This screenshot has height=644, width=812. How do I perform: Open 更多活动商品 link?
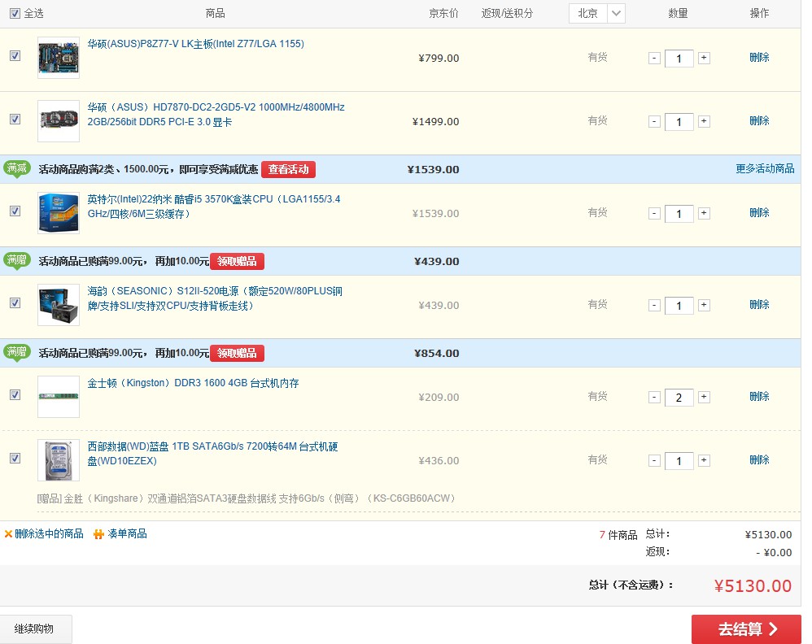pos(765,168)
